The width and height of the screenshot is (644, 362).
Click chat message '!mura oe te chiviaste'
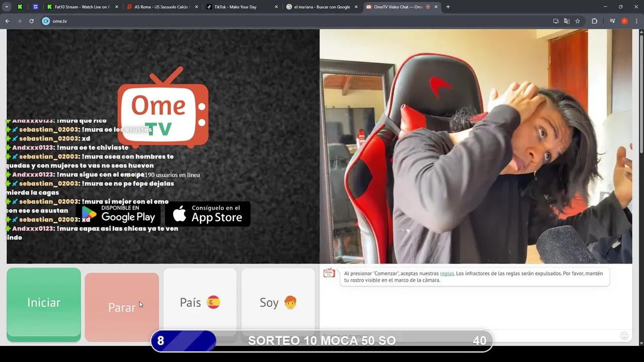tap(93, 148)
